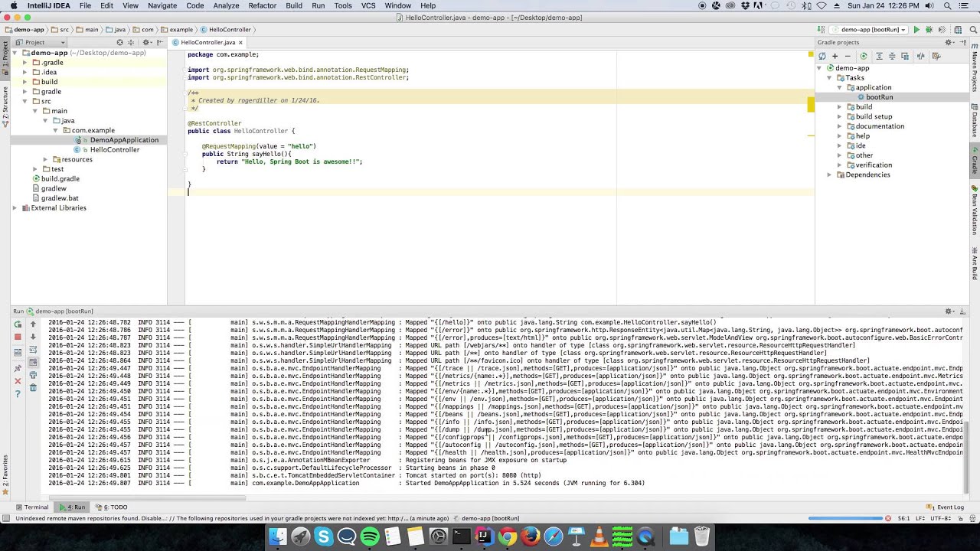Toggle soft-wrap in the console
The image size is (980, 551).
point(33,350)
